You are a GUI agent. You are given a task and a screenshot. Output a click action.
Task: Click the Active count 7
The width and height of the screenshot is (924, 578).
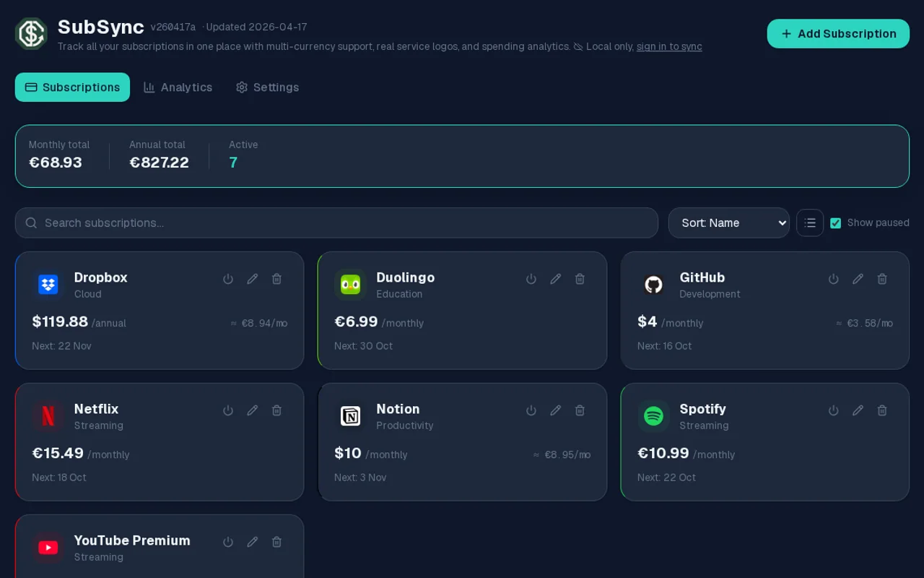coord(233,163)
